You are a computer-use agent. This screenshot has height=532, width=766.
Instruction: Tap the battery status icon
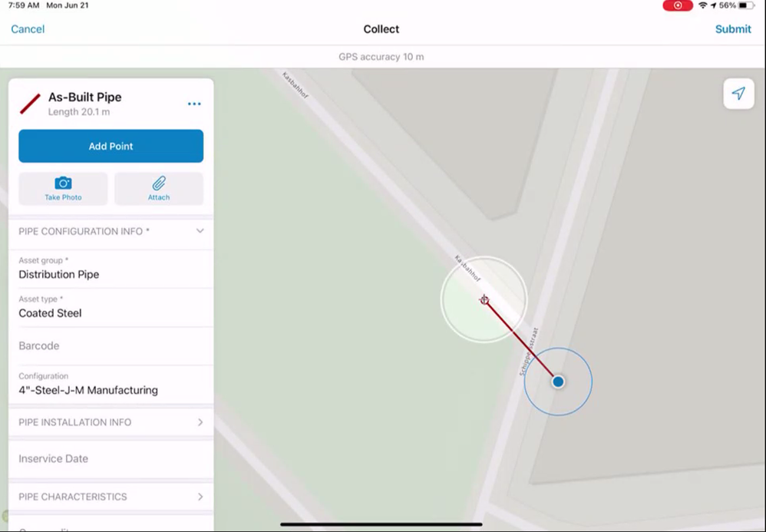tap(746, 5)
